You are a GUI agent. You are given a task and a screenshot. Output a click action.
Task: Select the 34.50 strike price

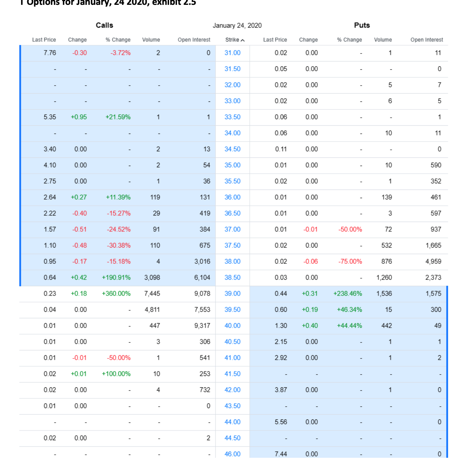click(232, 149)
